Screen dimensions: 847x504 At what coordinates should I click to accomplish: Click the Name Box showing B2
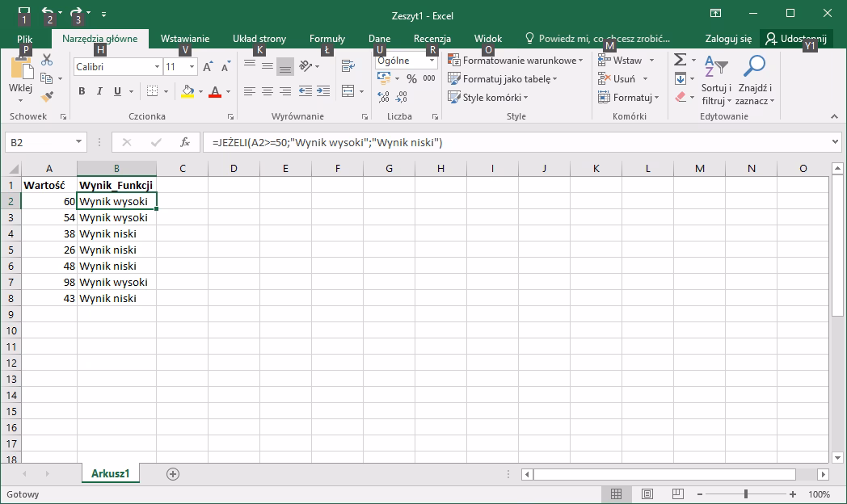[x=39, y=142]
